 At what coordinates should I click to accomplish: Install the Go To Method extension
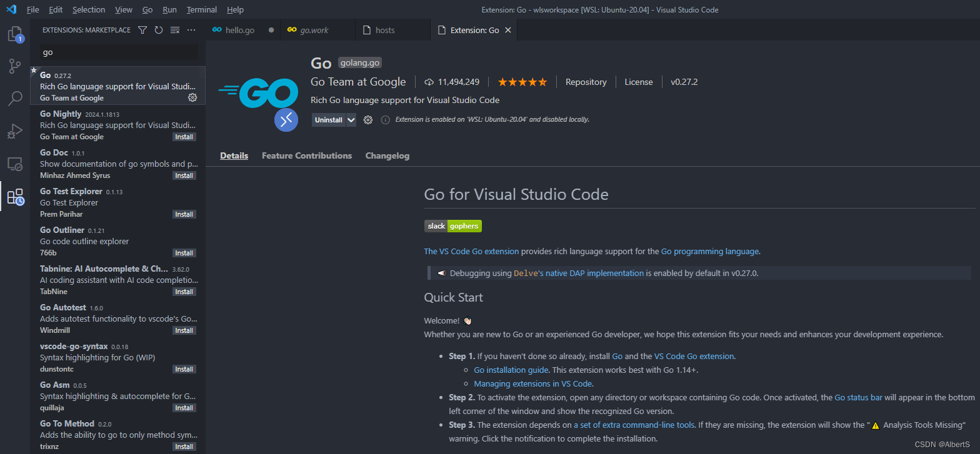[184, 447]
